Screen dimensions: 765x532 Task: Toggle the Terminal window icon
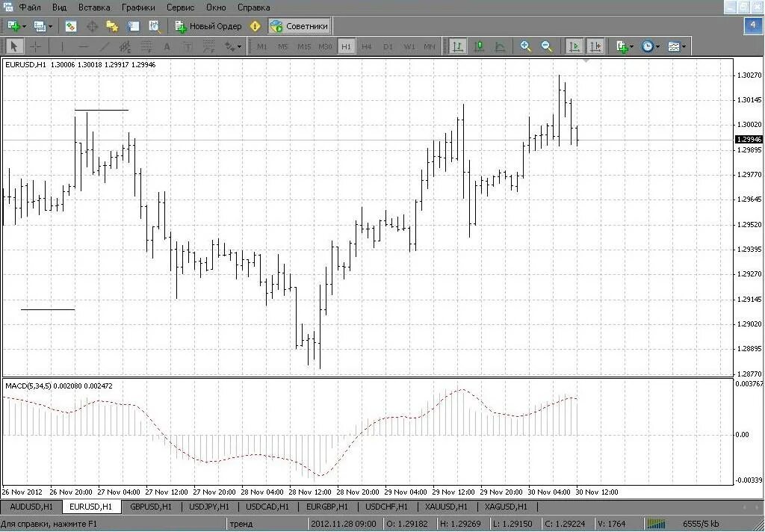[x=133, y=26]
